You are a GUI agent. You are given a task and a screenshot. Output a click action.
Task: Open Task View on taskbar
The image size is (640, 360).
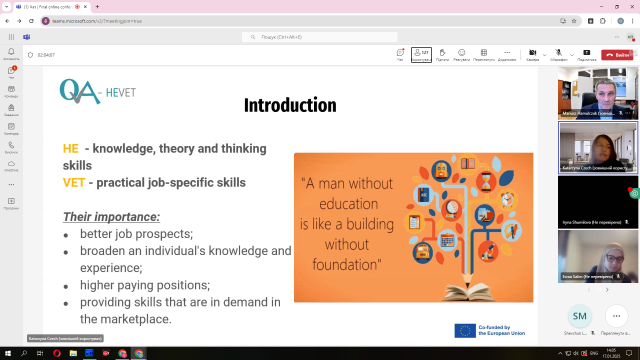pyautogui.click(x=40, y=353)
